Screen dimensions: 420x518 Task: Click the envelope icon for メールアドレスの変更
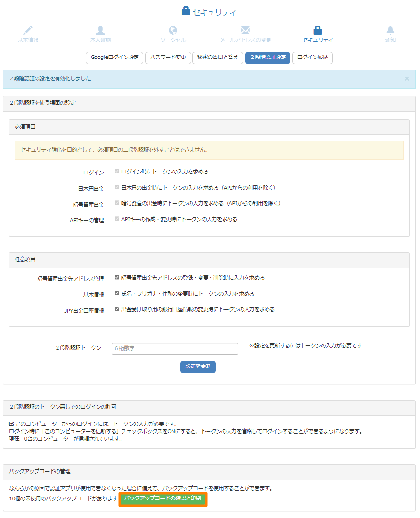(x=246, y=30)
